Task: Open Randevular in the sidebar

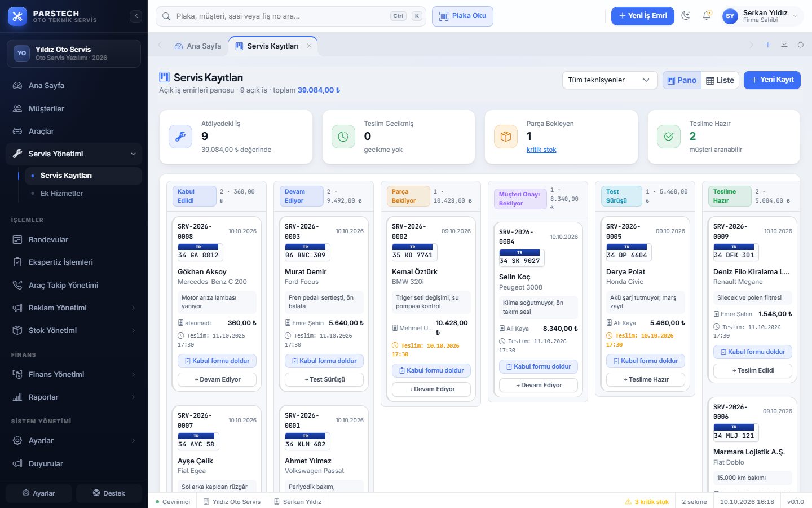Action: [x=74, y=239]
